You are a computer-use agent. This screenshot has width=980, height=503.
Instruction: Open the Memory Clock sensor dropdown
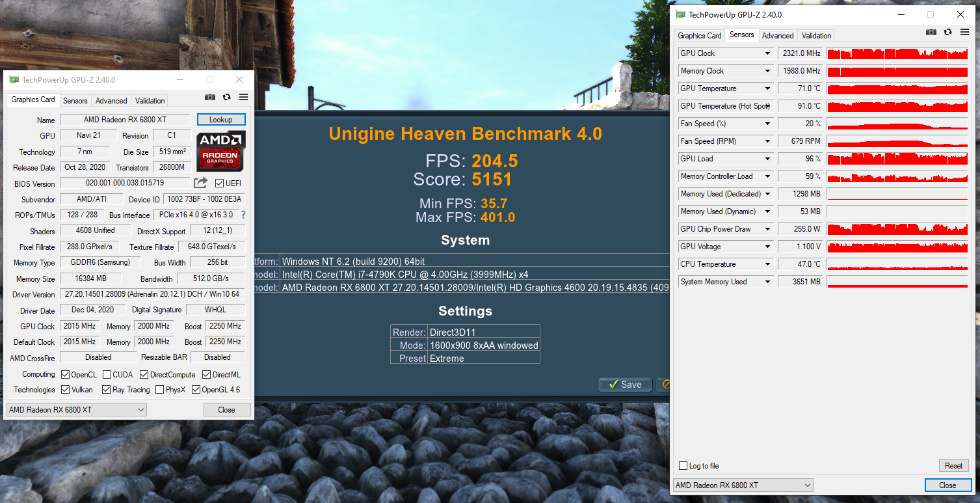(767, 71)
